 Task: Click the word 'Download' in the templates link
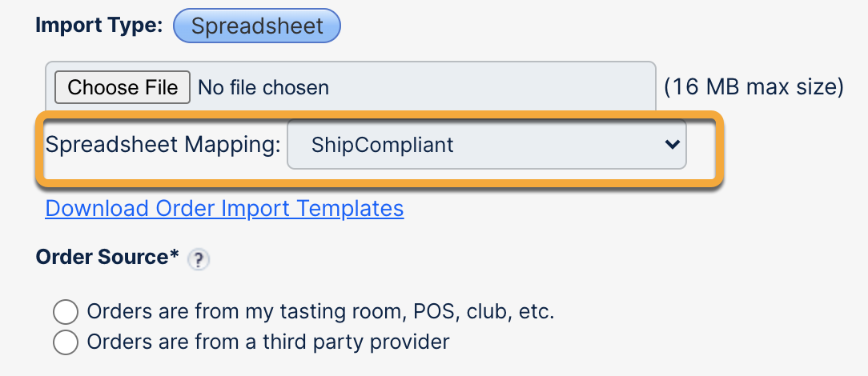tap(97, 209)
